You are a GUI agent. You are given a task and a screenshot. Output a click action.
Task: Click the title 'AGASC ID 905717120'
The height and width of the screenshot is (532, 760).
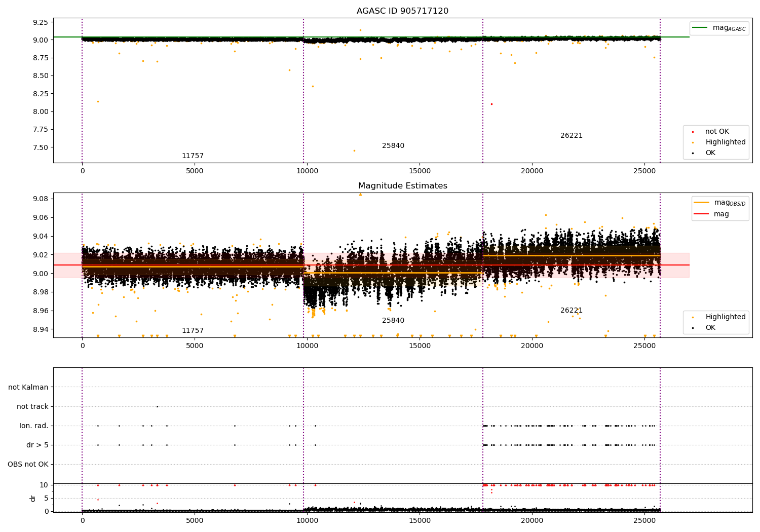[402, 11]
